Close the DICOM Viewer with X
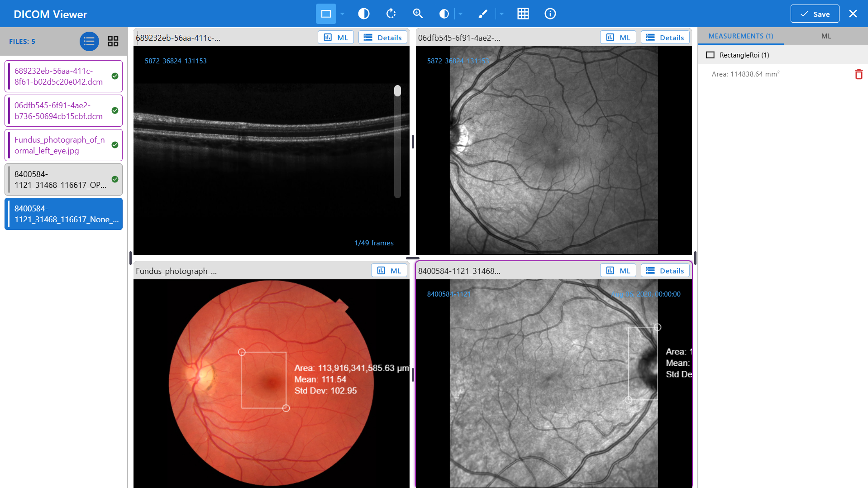The height and width of the screenshot is (488, 868). click(x=853, y=14)
